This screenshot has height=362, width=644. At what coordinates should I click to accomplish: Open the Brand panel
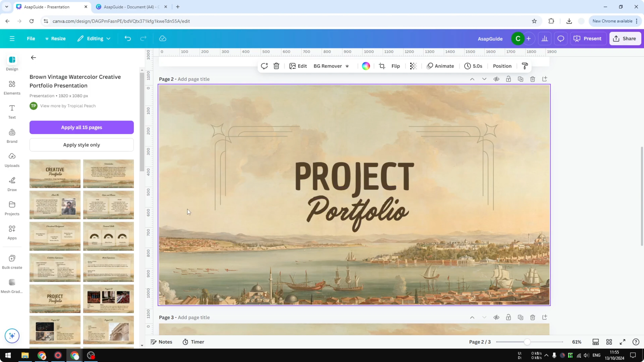[12, 136]
